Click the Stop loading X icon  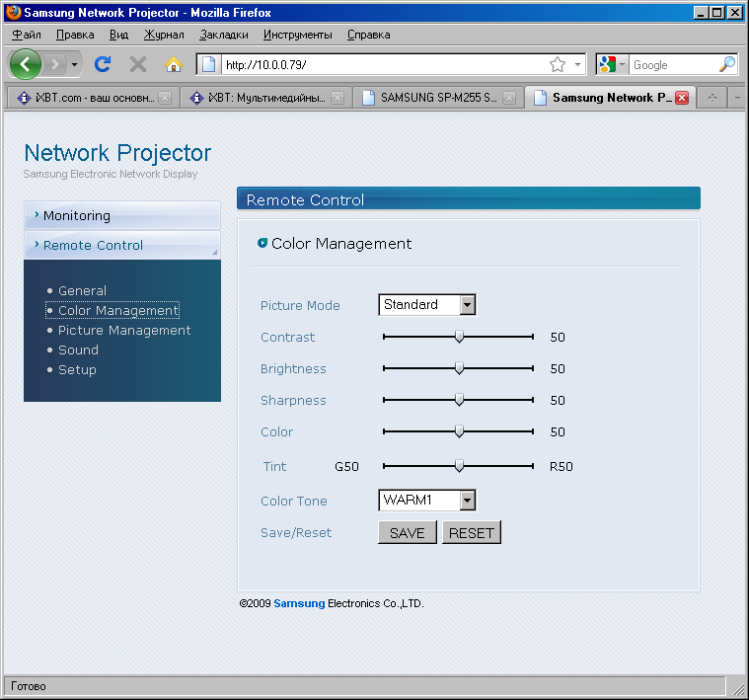click(138, 64)
